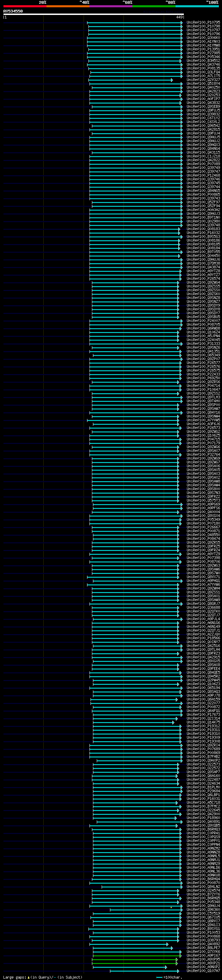The height and width of the screenshot is (980, 222).
Task: Click the white query sequence bar
Action: click(x=93, y=15)
